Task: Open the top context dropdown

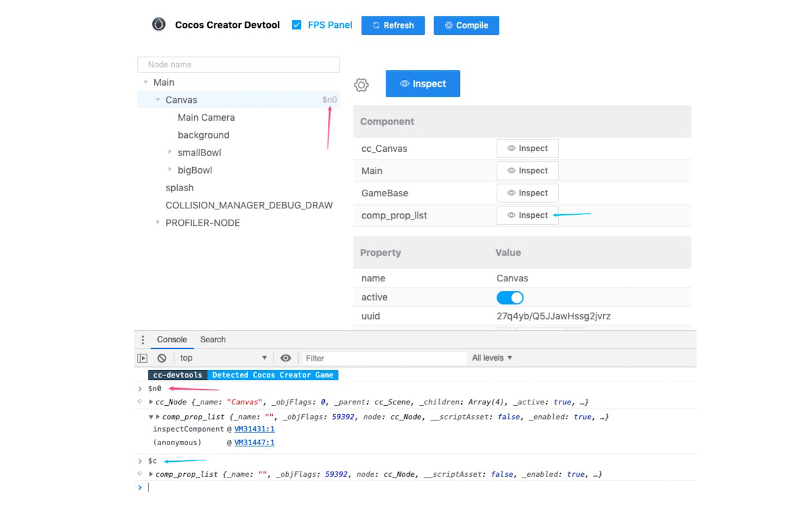Action: [x=223, y=358]
